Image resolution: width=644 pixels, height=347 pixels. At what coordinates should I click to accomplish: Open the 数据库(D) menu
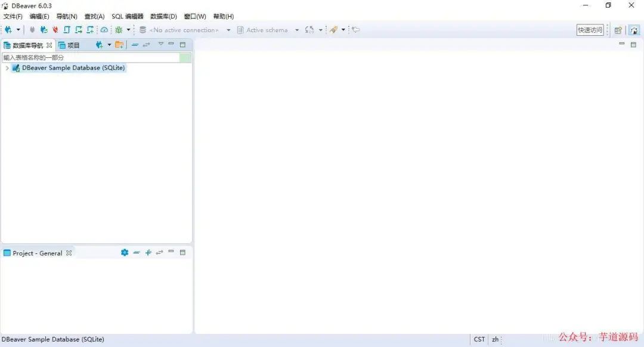click(x=163, y=17)
